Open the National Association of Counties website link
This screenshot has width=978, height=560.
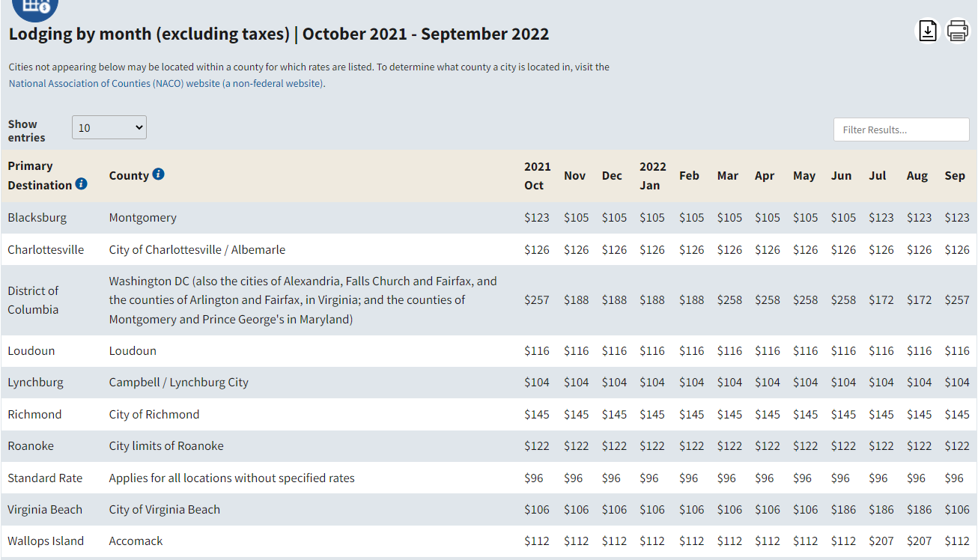pos(167,83)
